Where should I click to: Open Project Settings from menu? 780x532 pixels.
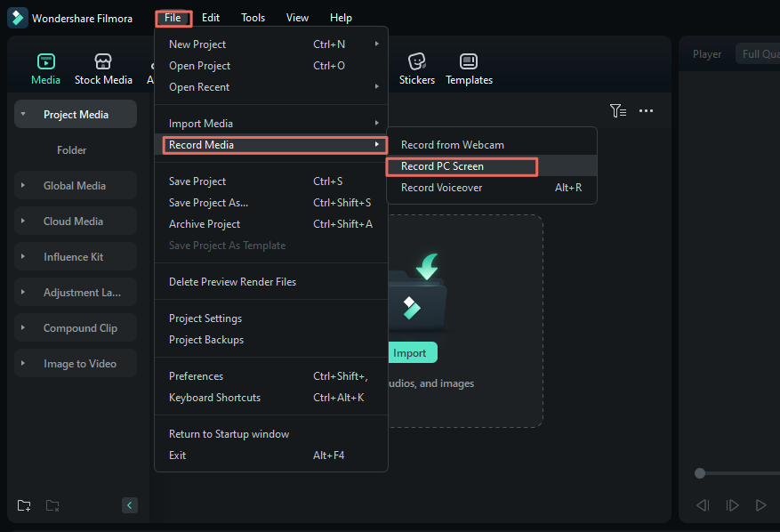(271, 318)
